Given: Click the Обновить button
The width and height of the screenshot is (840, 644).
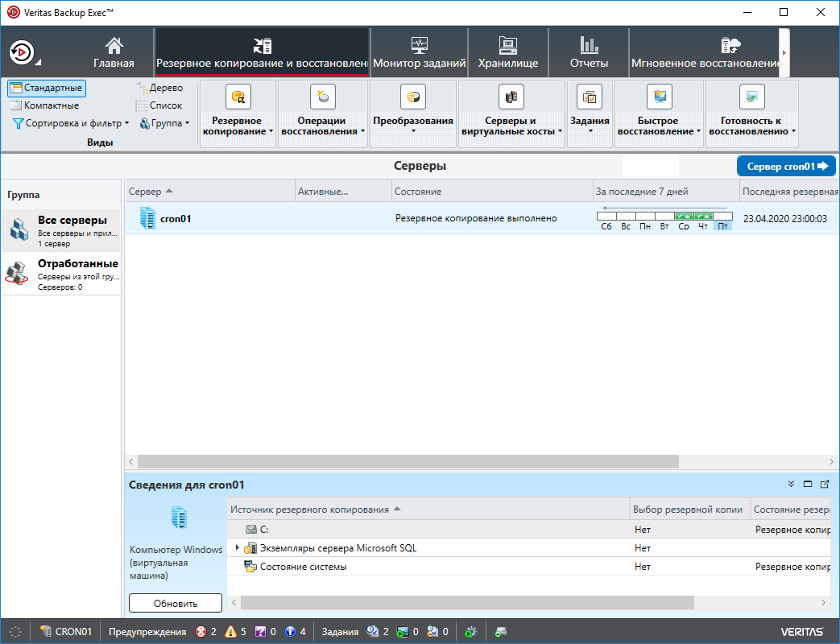Looking at the screenshot, I should (x=176, y=603).
